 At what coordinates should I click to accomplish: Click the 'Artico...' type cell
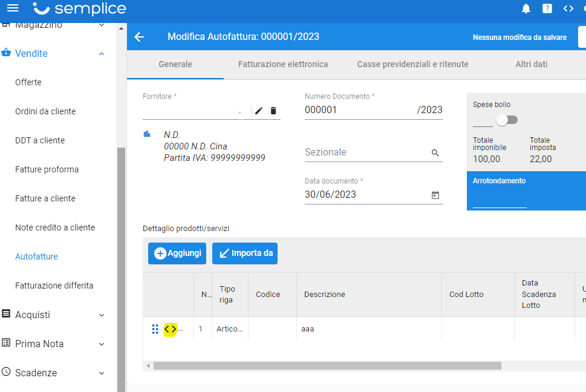click(229, 329)
